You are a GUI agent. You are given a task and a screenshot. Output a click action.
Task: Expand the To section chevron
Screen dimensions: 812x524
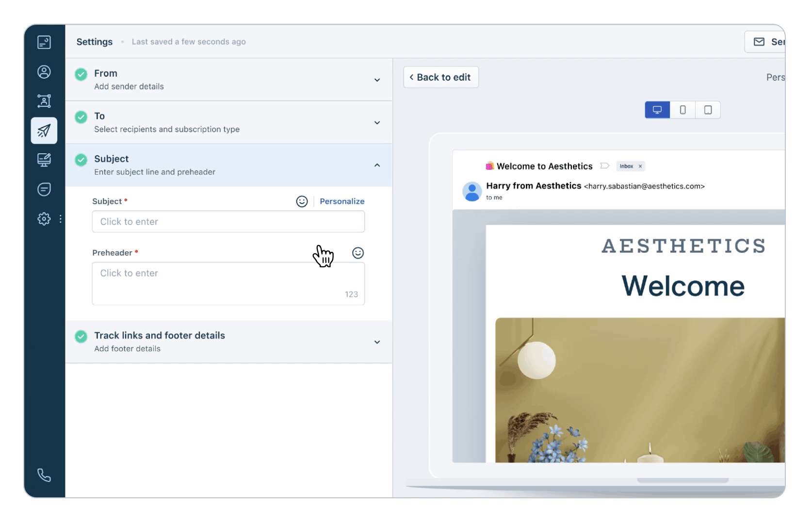[x=377, y=123]
